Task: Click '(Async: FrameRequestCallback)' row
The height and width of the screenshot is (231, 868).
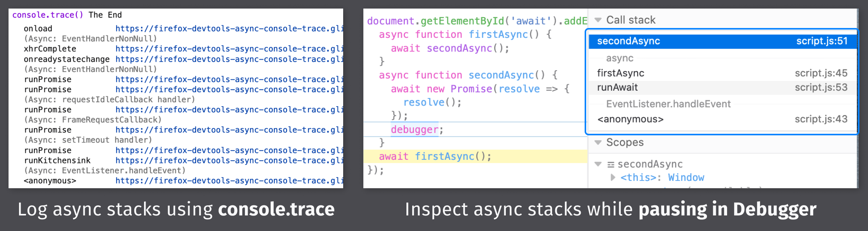Action: tap(93, 120)
